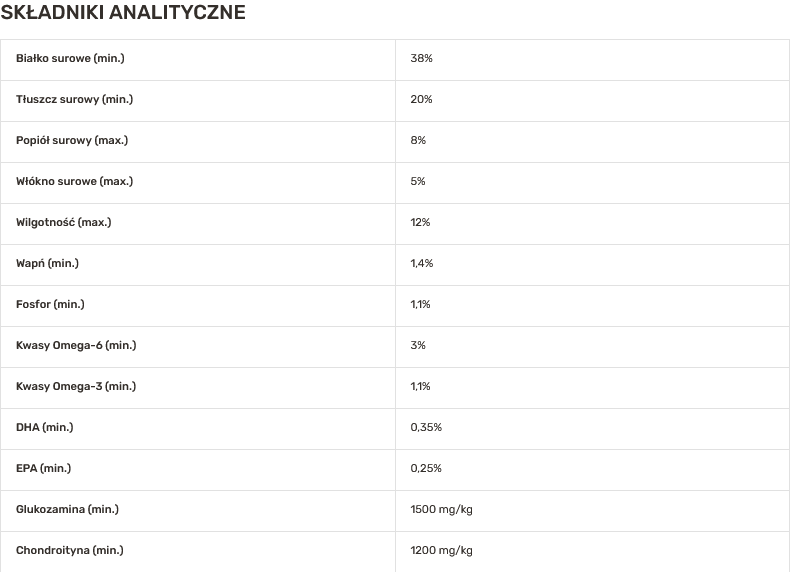Click the SKŁADNIKI ANALITYCZNE heading
Viewport: 790px width, 572px height.
point(123,13)
